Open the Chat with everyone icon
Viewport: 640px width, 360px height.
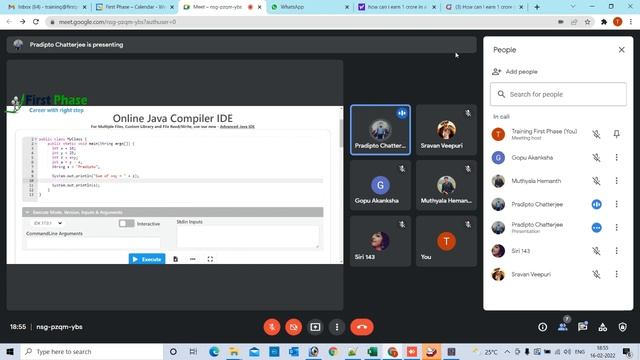pos(582,327)
